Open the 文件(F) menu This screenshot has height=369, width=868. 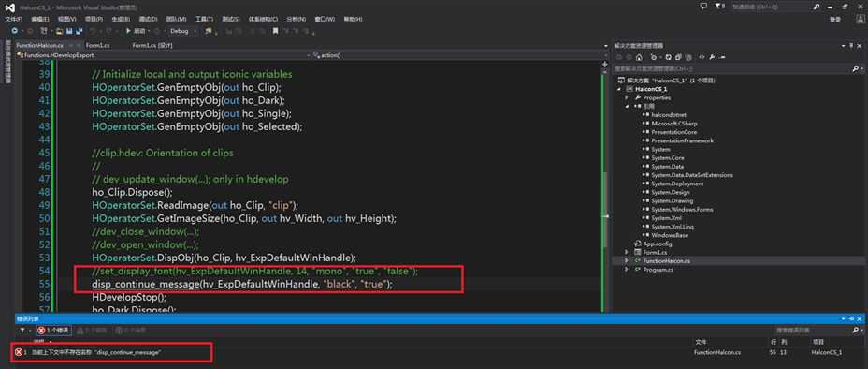[14, 19]
